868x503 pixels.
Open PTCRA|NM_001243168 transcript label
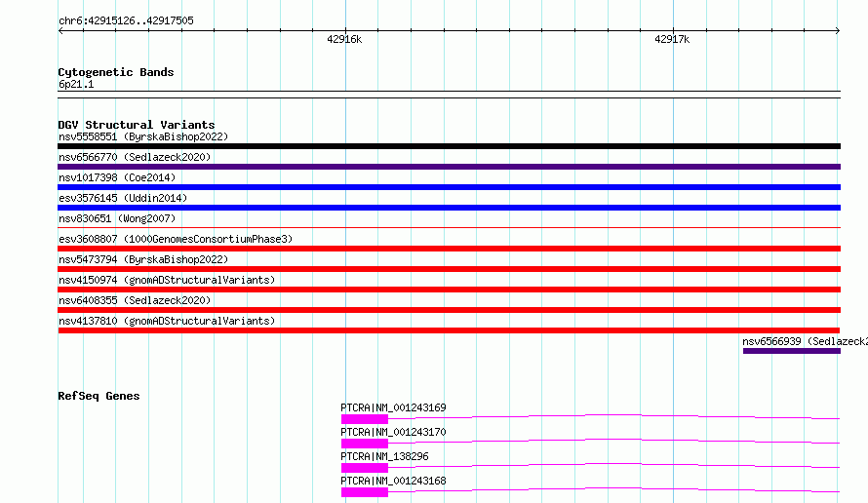click(x=393, y=481)
